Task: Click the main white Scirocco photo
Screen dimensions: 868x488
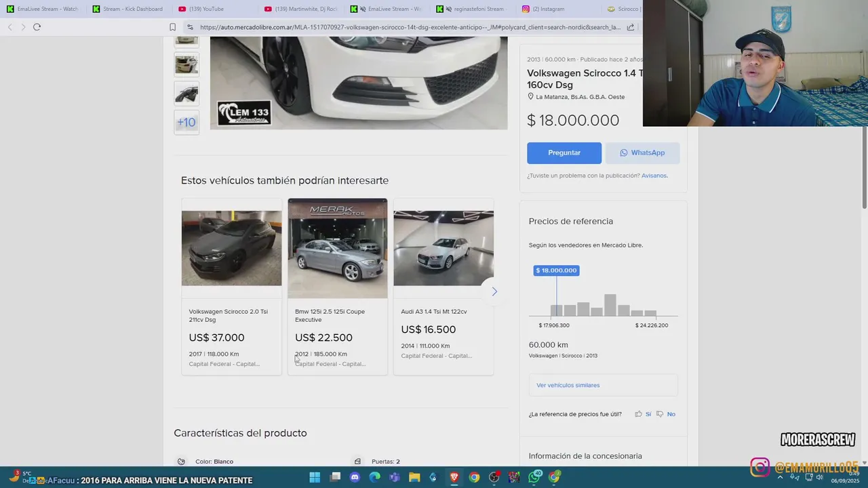Action: [x=359, y=83]
